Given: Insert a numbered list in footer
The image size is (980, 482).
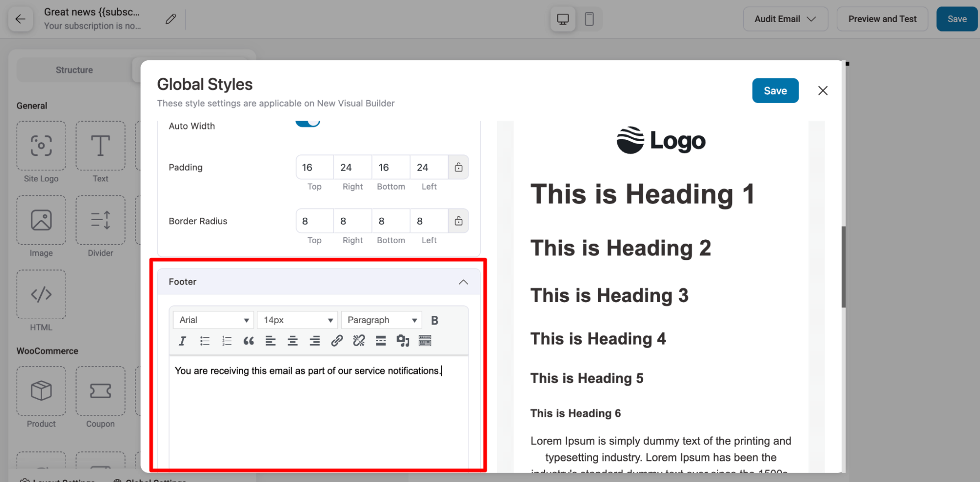Looking at the screenshot, I should tap(226, 340).
